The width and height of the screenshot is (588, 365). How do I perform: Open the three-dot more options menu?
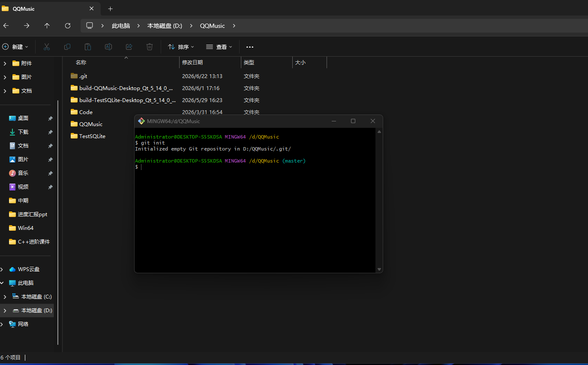[250, 47]
